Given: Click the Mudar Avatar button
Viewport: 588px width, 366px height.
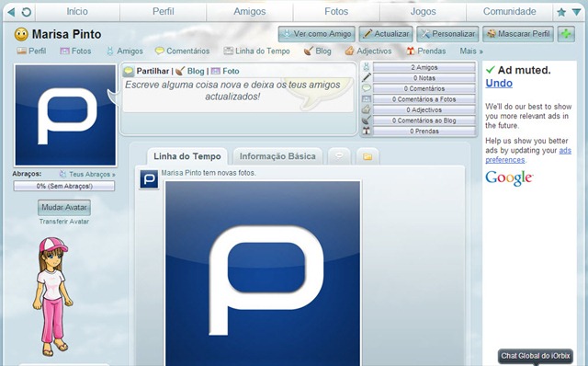Looking at the screenshot, I should [64, 208].
